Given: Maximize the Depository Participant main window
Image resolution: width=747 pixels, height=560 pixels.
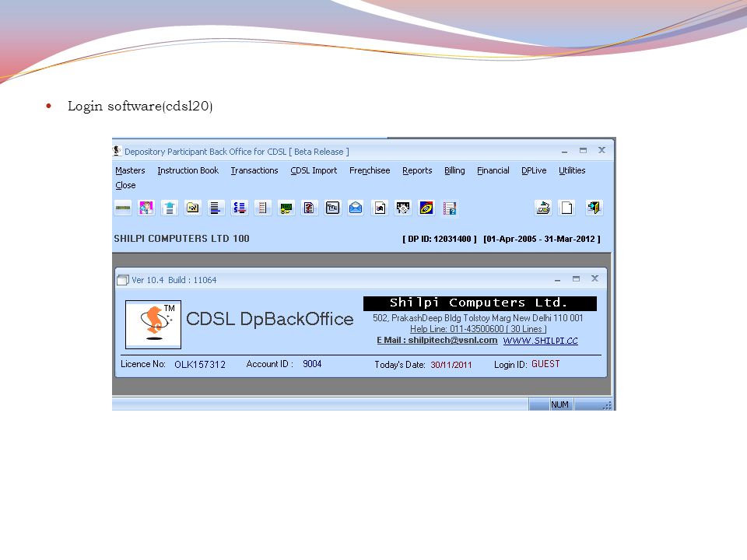Looking at the screenshot, I should click(583, 150).
